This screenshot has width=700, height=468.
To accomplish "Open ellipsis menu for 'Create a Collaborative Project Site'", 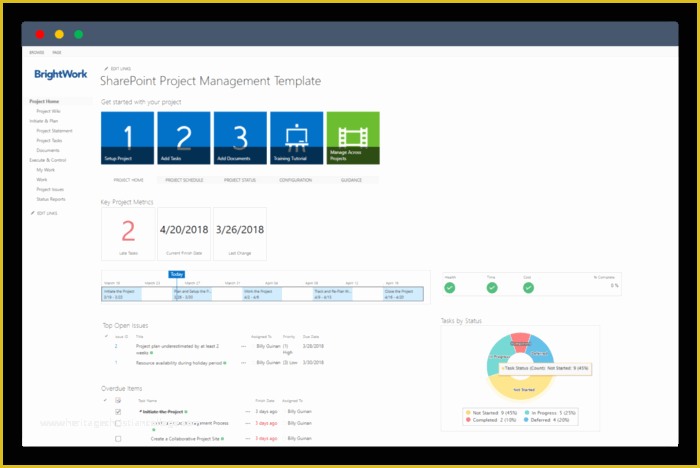I will click(x=248, y=439).
